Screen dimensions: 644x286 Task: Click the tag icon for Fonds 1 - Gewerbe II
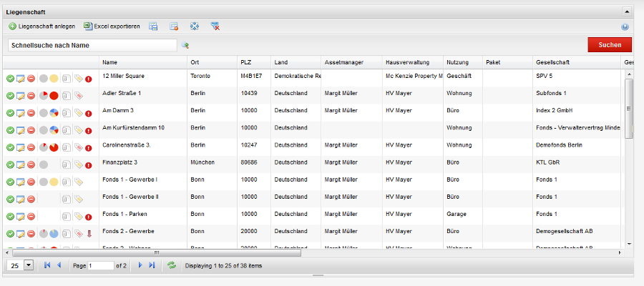point(79,199)
